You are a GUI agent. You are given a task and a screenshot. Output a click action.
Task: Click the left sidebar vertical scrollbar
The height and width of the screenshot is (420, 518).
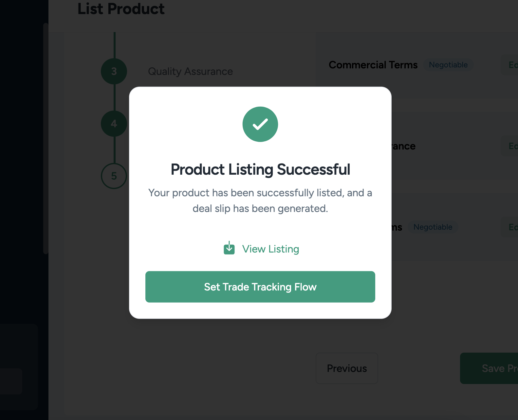pos(46,138)
